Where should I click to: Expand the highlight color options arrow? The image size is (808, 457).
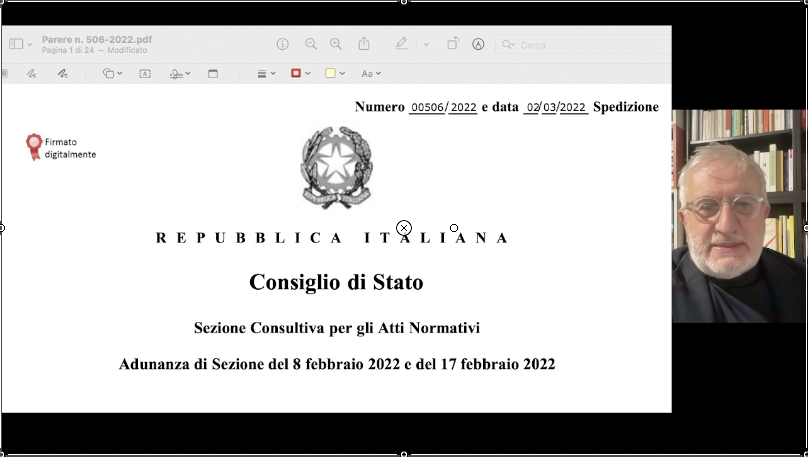[426, 44]
